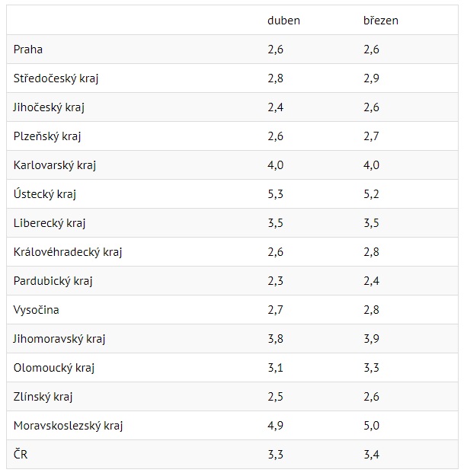
Task: Select Moravskoslezský kraj row label
Action: click(68, 426)
